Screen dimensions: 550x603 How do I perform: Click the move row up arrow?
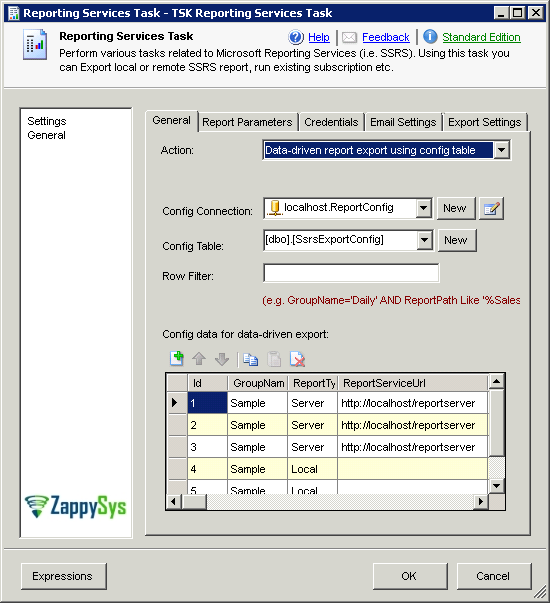click(x=199, y=359)
